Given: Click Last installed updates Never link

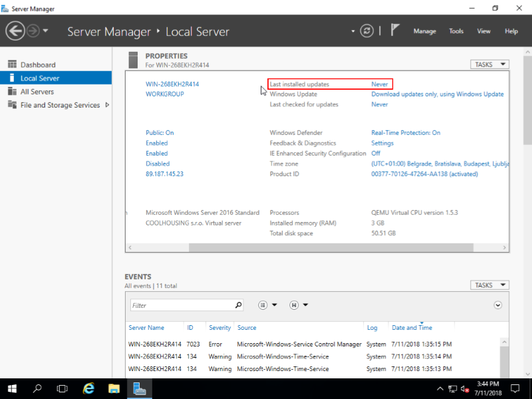Looking at the screenshot, I should click(379, 84).
